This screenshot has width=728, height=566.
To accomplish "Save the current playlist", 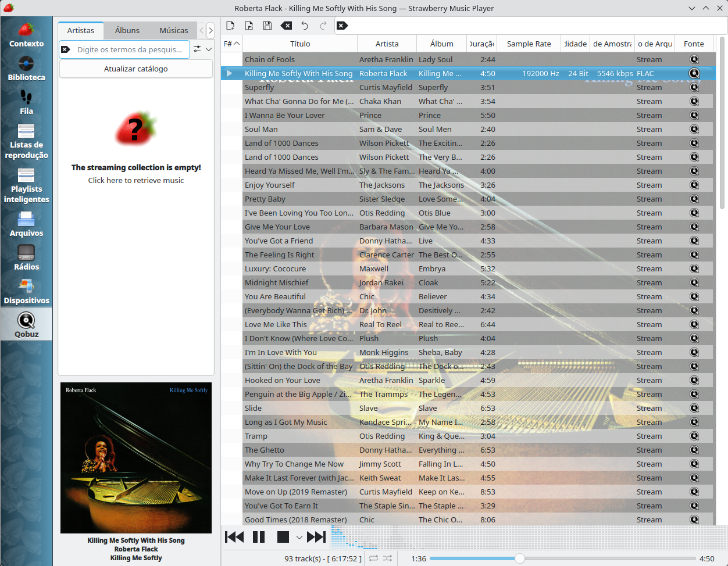I will (267, 26).
